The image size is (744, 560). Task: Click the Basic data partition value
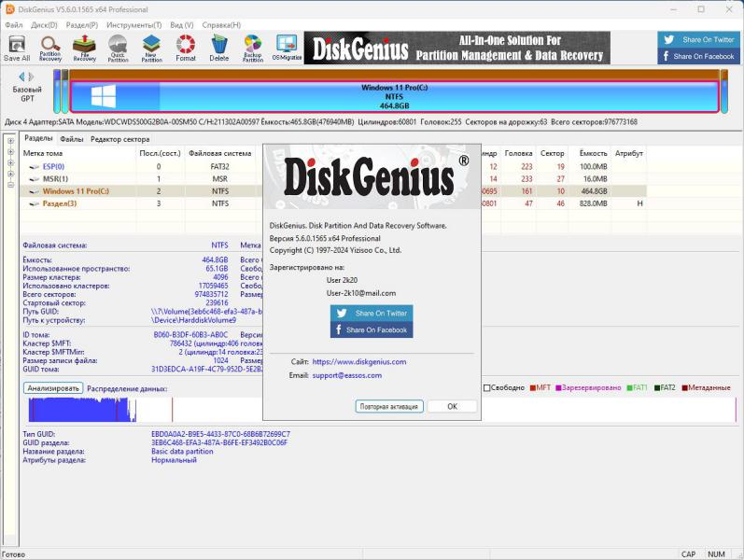[x=182, y=452]
